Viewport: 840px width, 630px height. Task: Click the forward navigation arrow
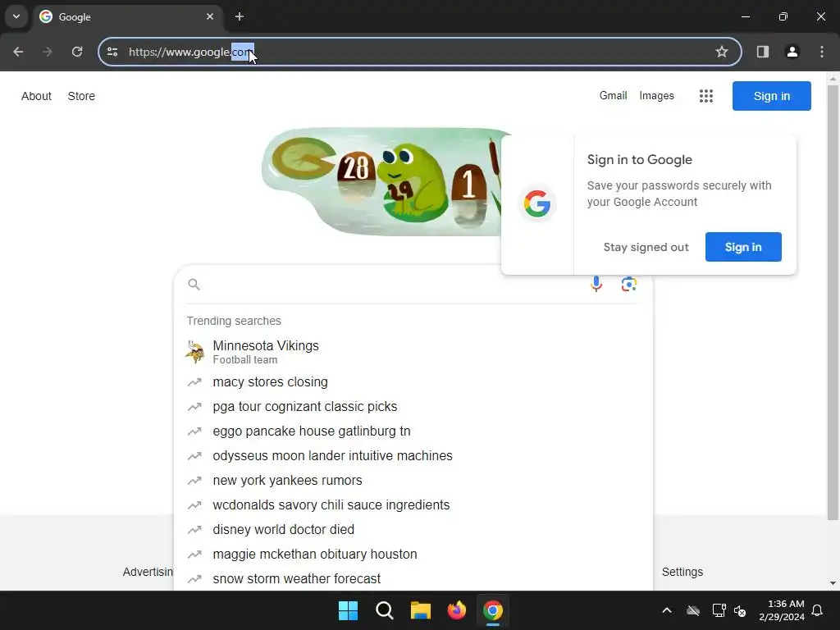pos(48,52)
